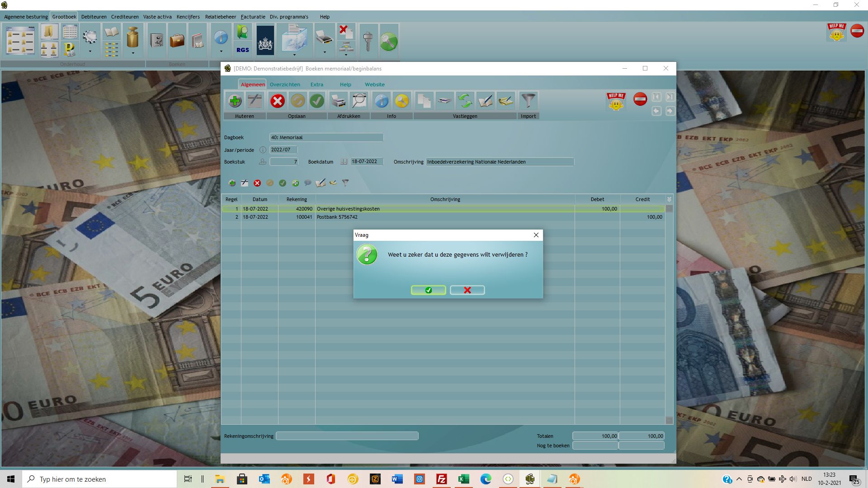The image size is (868, 488).
Task: Click the safe icon in Boeken group
Action: (156, 41)
